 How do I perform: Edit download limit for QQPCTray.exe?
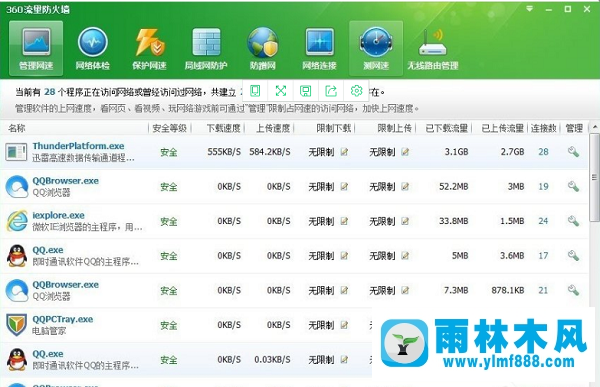(x=344, y=325)
